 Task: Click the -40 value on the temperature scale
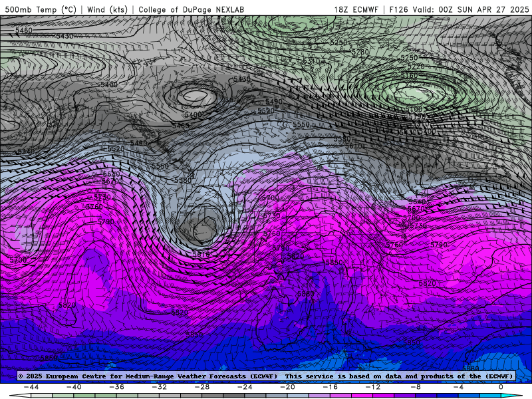(x=74, y=387)
